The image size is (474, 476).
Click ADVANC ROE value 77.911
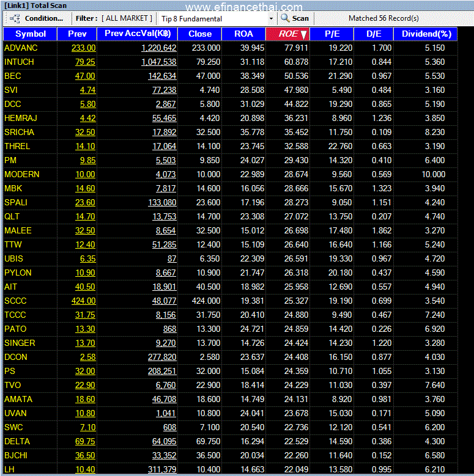click(x=296, y=48)
